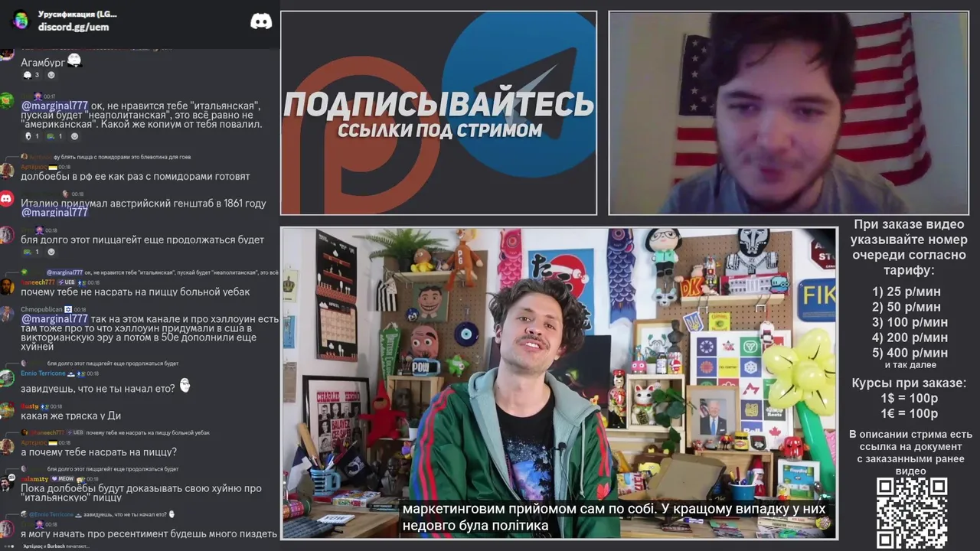This screenshot has height=551, width=980.
Task: Click the tariff line '3) 100 р/мин'
Action: [910, 322]
